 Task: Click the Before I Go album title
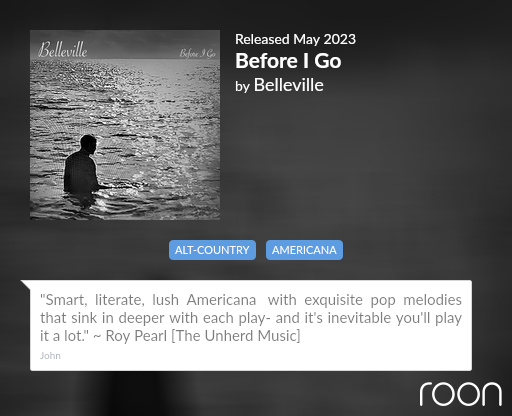tap(288, 61)
